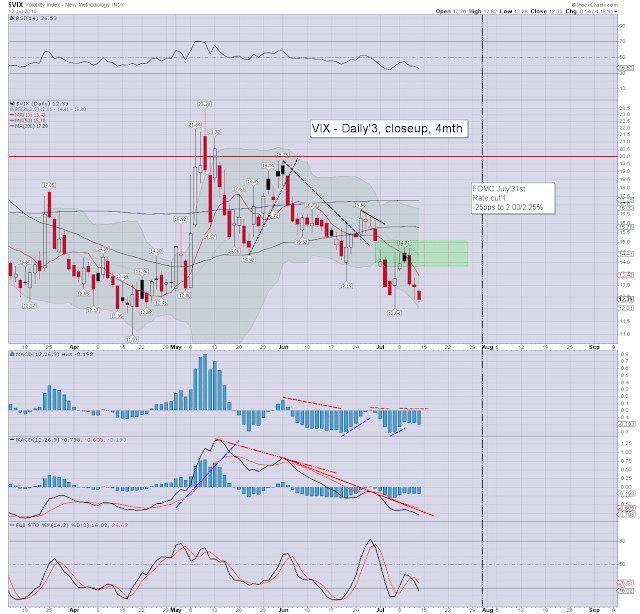Click the small icon beside MACD Hist label
Viewport: 640px width, 614px height.
pyautogui.click(x=12, y=354)
